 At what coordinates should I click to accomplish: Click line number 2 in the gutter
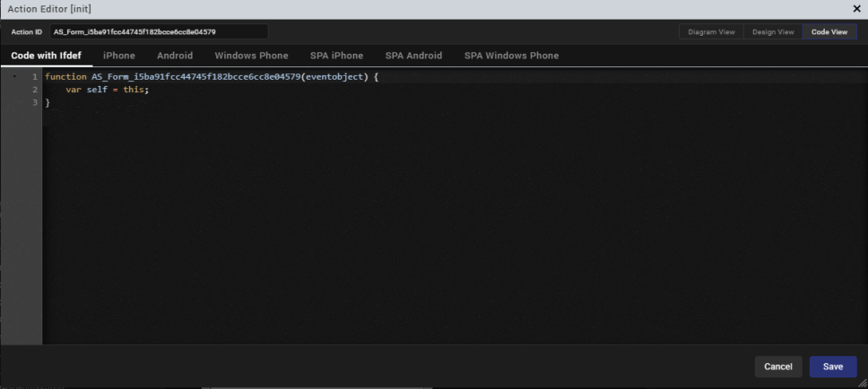pyautogui.click(x=36, y=90)
